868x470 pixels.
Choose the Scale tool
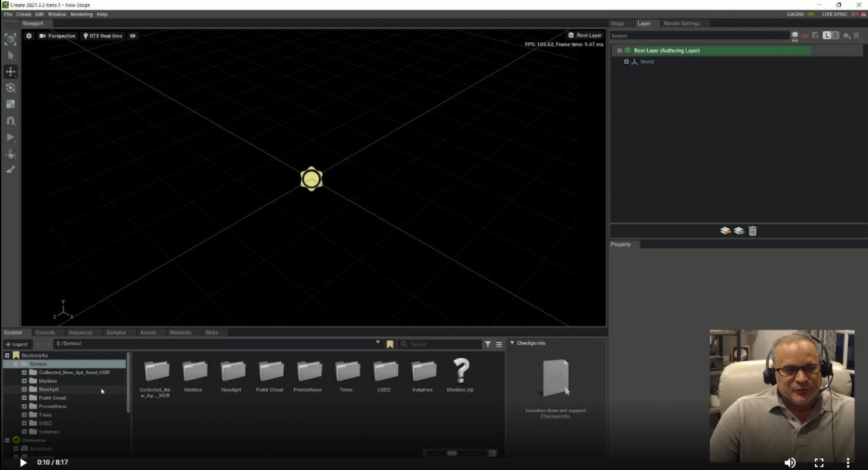(x=10, y=104)
